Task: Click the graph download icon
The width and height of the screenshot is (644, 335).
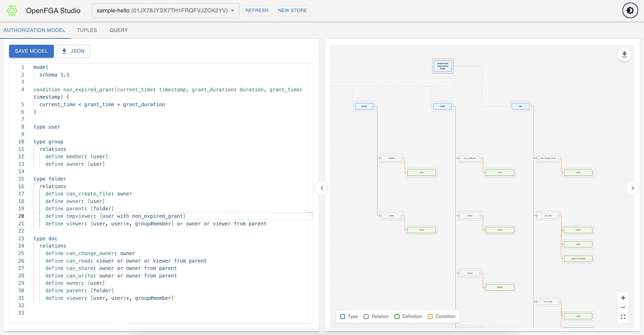Action: (624, 55)
